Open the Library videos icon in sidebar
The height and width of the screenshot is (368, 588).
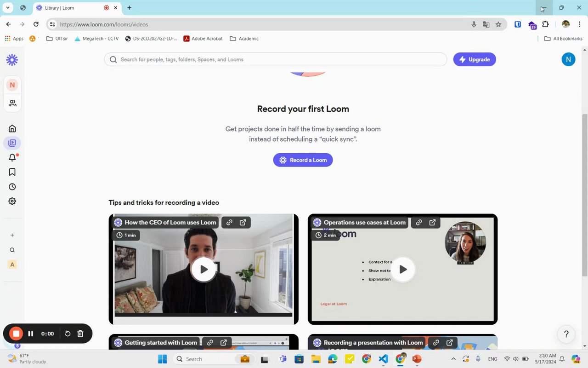coord(12,143)
